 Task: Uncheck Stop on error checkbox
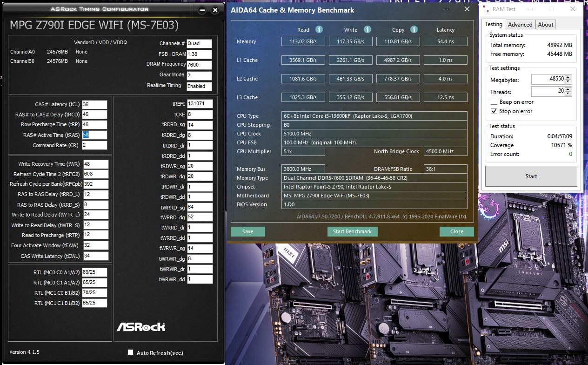coord(494,111)
